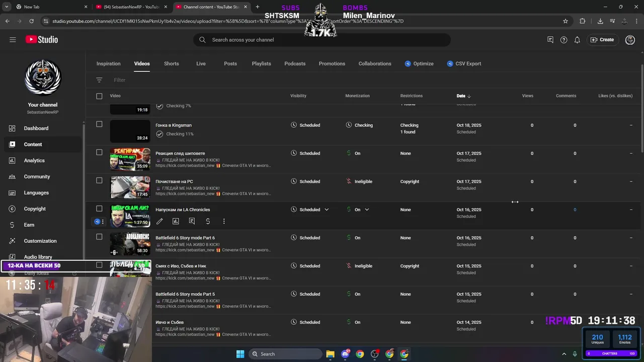Click the Create button
This screenshot has height=362, width=644.
coord(602,40)
